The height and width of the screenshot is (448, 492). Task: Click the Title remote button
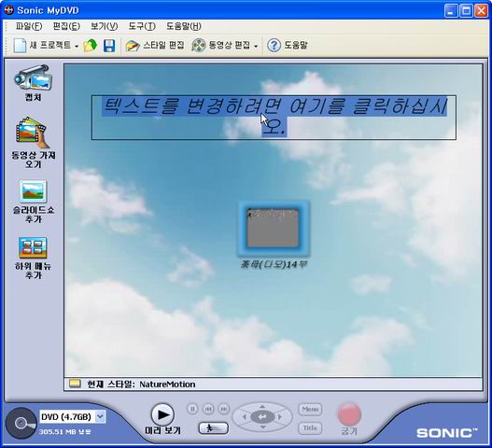310,428
